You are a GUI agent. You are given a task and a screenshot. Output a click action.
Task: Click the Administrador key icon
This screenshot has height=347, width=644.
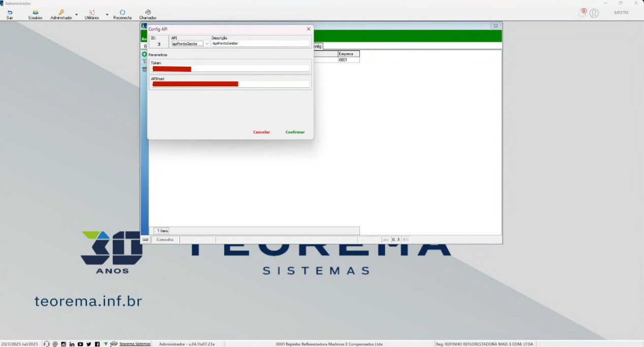(x=62, y=12)
